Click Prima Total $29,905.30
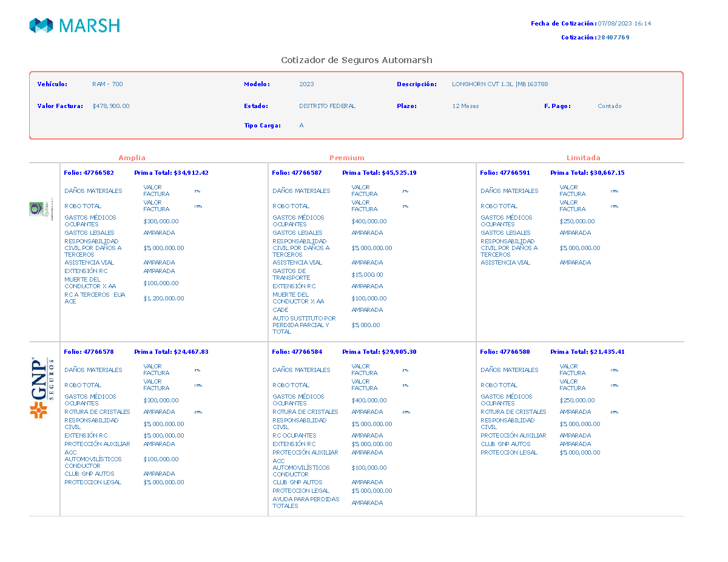728x562 pixels. tap(379, 352)
